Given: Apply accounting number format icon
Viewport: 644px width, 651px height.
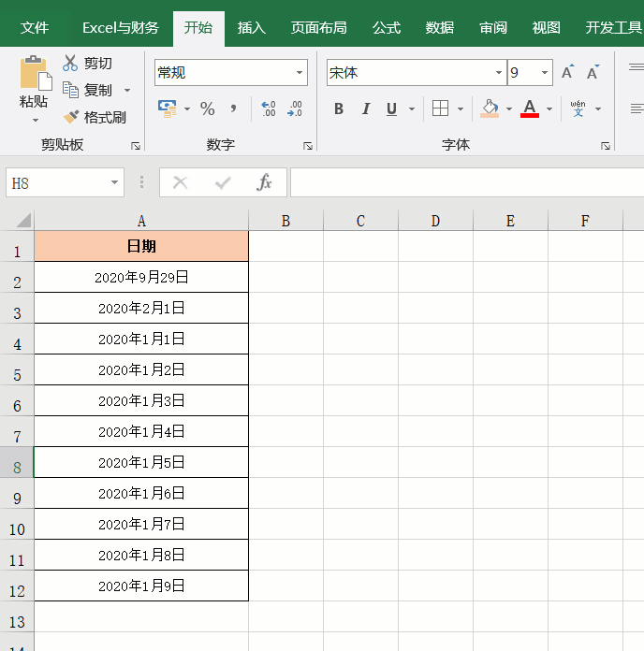Looking at the screenshot, I should click(167, 108).
